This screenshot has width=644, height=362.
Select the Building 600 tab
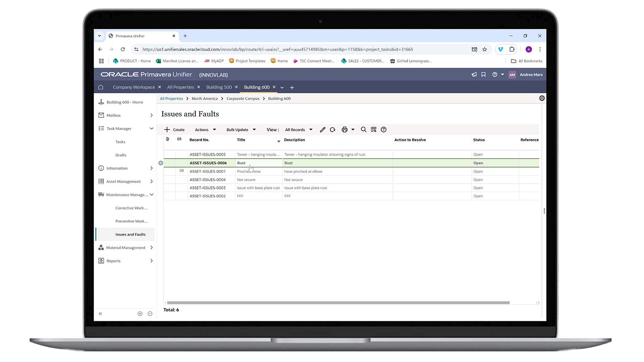pyautogui.click(x=257, y=87)
